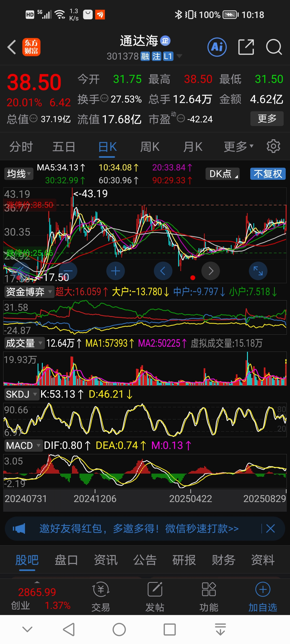This screenshot has width=290, height=644.
Task: Tap the 20250422 date axis marker
Action: point(191,499)
